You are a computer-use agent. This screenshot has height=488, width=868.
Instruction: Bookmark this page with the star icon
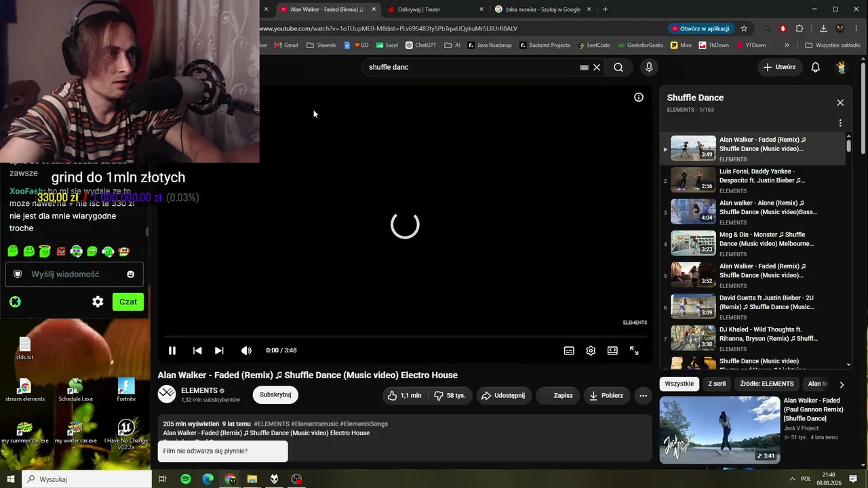[744, 28]
